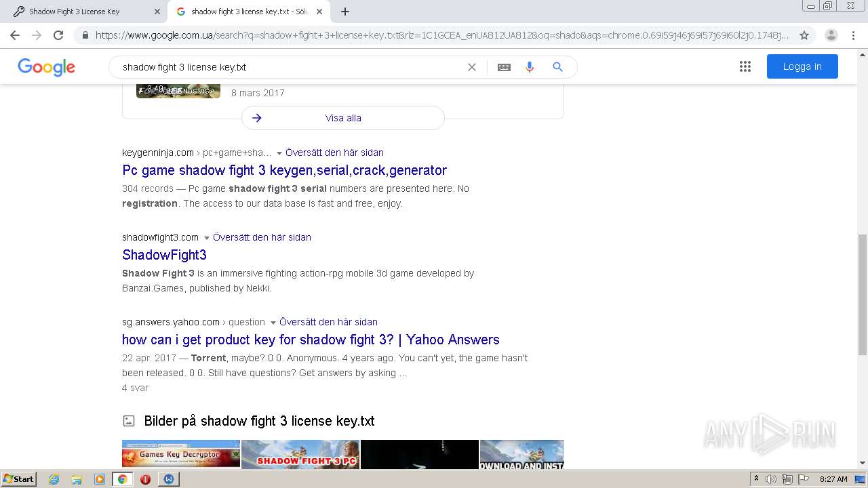868x488 pixels.
Task: Clear the search query text
Action: click(x=472, y=67)
